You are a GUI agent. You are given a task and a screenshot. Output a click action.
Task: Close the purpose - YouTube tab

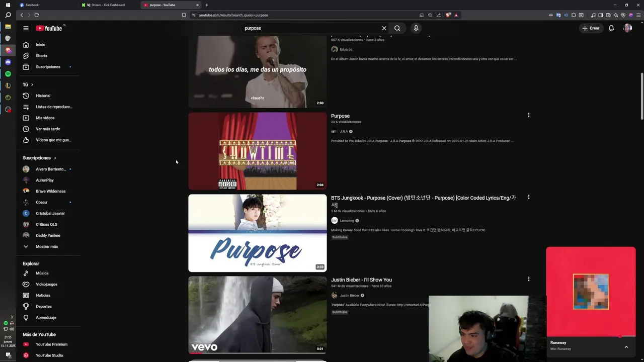(197, 5)
